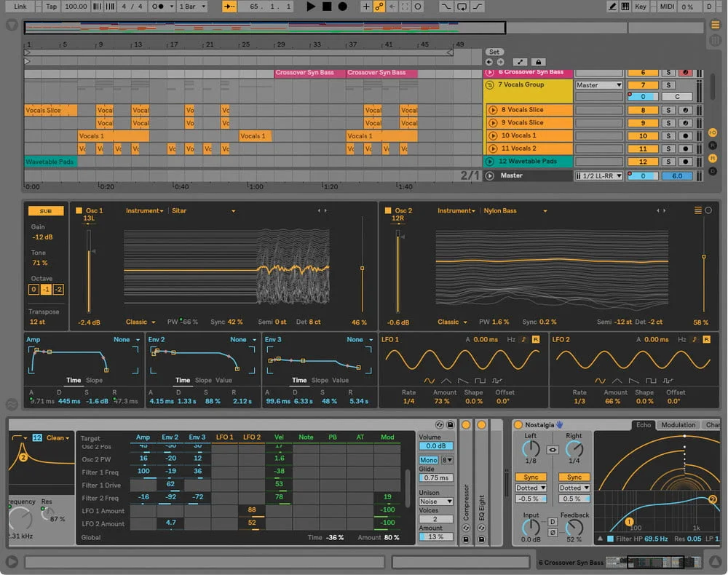Expand the Unison Noise mode dropdown
Viewport: 728px width, 575px height.
click(436, 501)
